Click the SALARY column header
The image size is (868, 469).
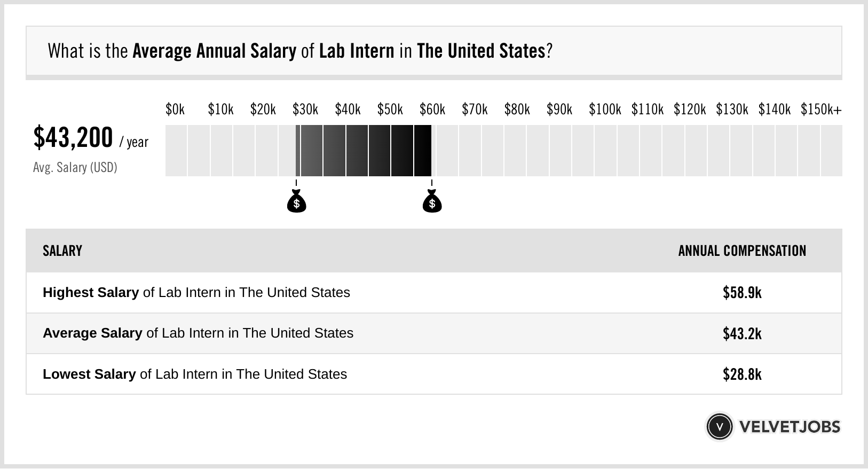62,251
